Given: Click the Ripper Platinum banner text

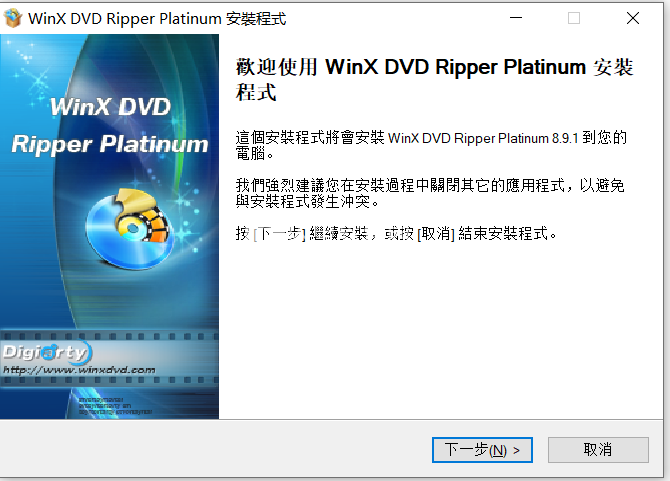Looking at the screenshot, I should click(x=110, y=144).
